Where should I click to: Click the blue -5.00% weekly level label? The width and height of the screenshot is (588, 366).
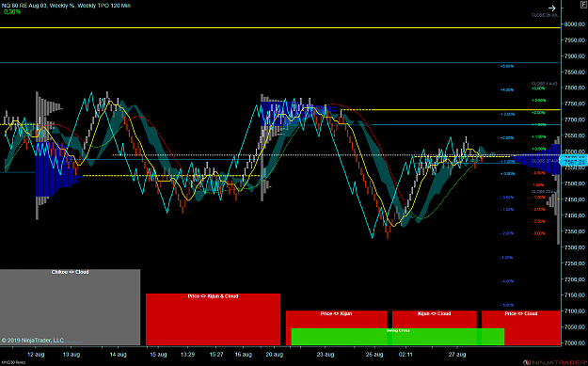coord(507,305)
